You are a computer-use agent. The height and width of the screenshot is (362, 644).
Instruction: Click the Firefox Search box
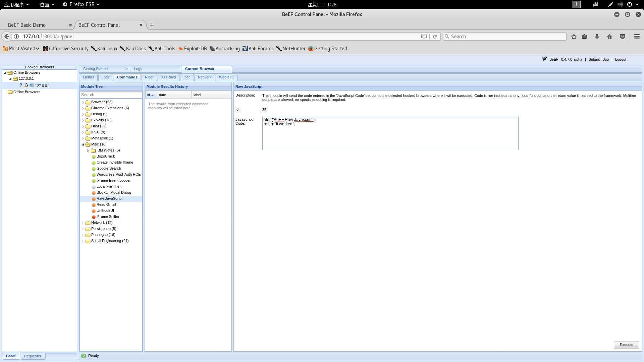point(505,37)
